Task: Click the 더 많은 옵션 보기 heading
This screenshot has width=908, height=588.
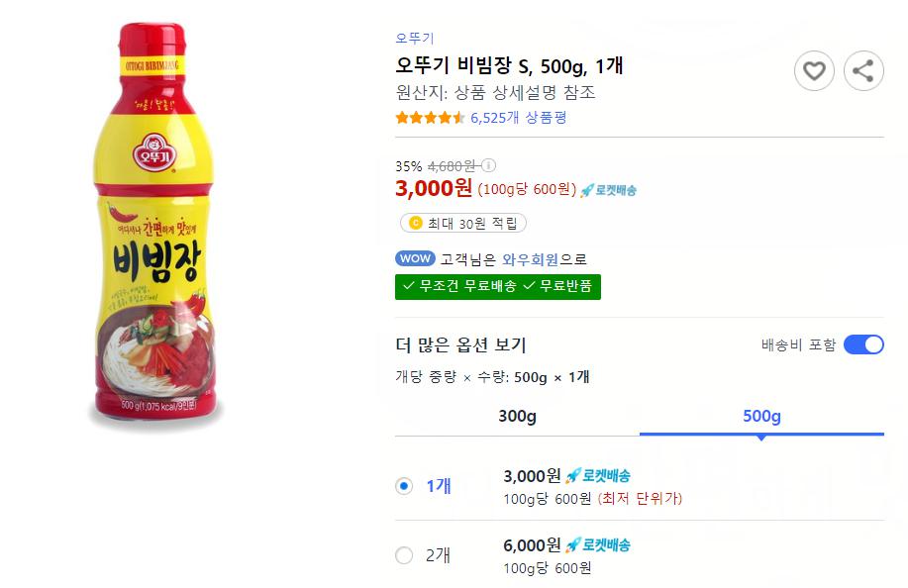Action: pos(460,345)
